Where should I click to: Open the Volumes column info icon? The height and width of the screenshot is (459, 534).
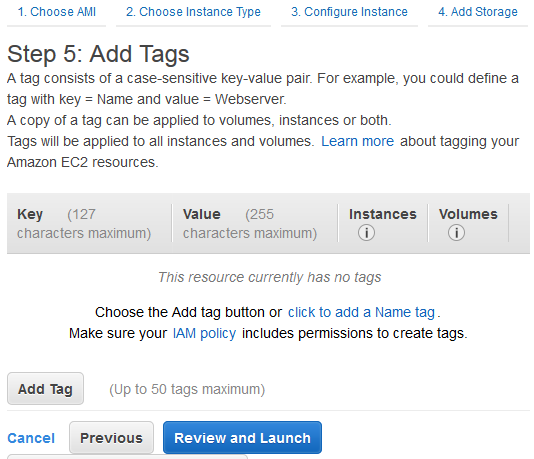[456, 233]
